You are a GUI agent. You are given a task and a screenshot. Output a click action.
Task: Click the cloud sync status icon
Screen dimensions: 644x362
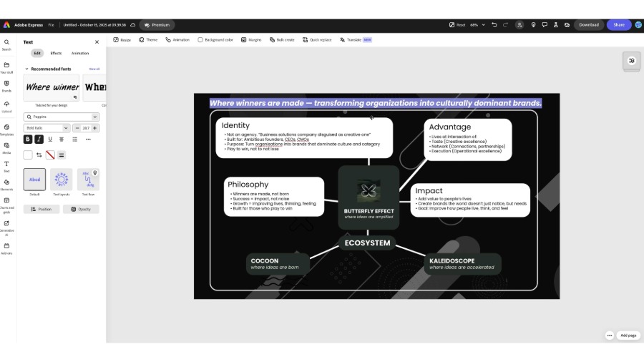tap(132, 24)
